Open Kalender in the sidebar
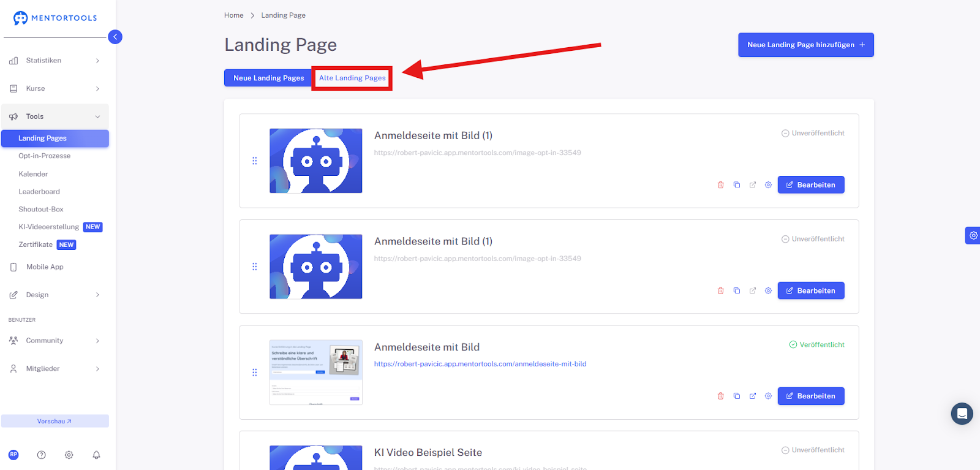Screen dimensions: 980x470 click(x=33, y=174)
